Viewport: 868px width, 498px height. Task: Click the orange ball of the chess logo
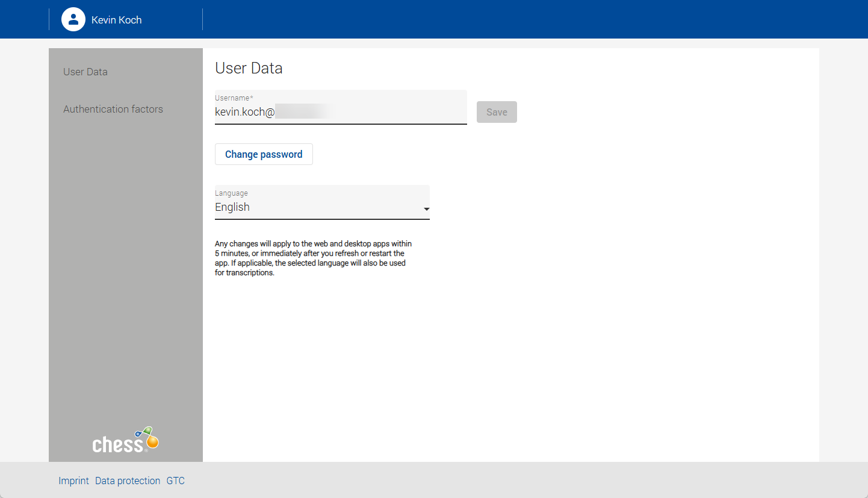[x=153, y=443]
